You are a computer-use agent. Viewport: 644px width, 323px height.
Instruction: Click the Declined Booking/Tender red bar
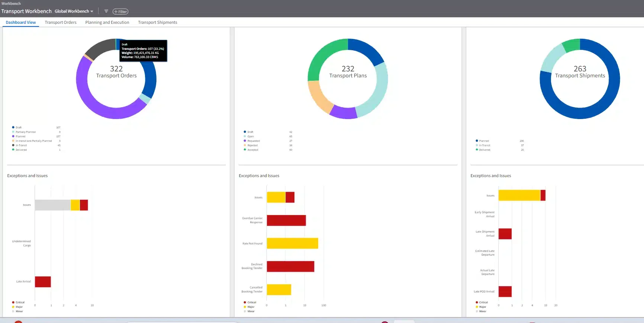tap(290, 266)
